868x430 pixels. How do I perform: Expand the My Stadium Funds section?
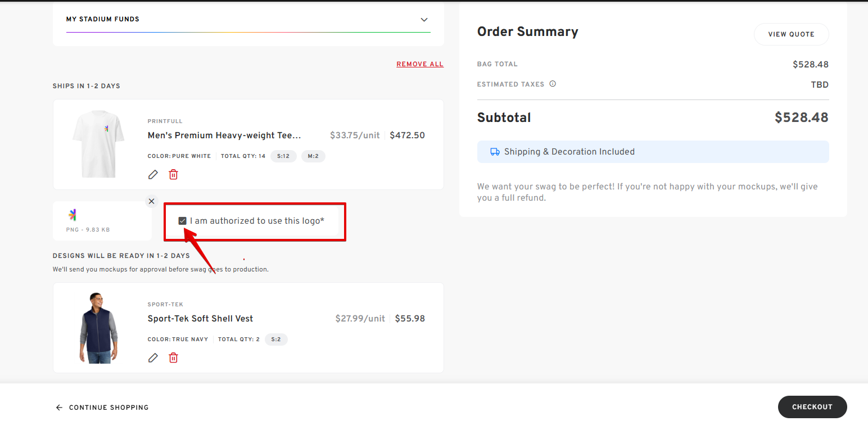424,20
